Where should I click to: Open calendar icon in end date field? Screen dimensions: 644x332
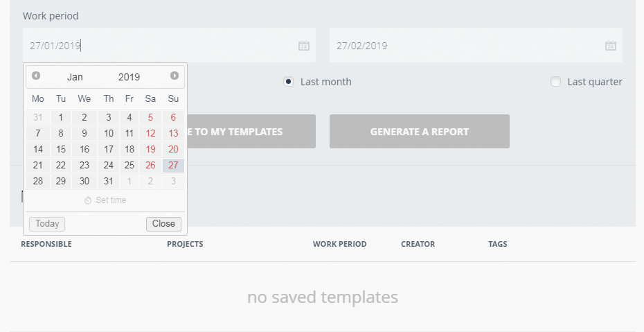[611, 46]
